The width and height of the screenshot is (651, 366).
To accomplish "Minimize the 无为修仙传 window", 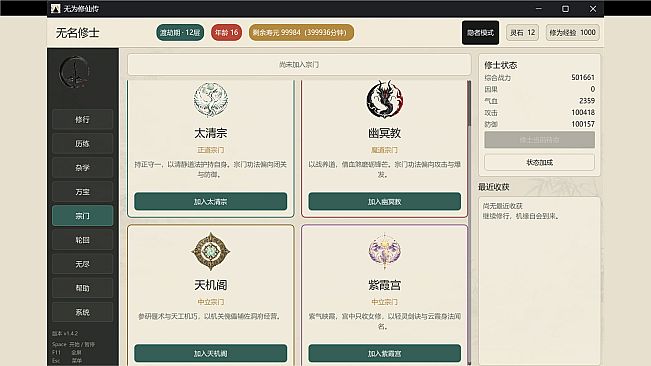I will pos(539,8).
